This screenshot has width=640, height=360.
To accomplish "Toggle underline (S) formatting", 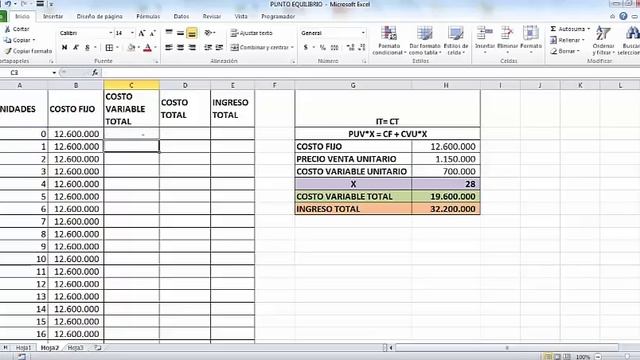I will 87,48.
